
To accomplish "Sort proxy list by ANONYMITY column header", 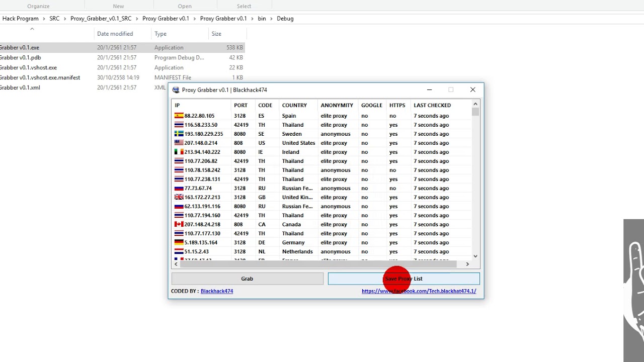I will click(338, 105).
